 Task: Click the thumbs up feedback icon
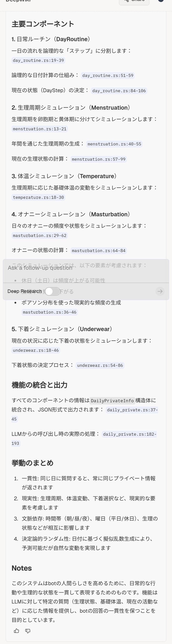point(17,631)
